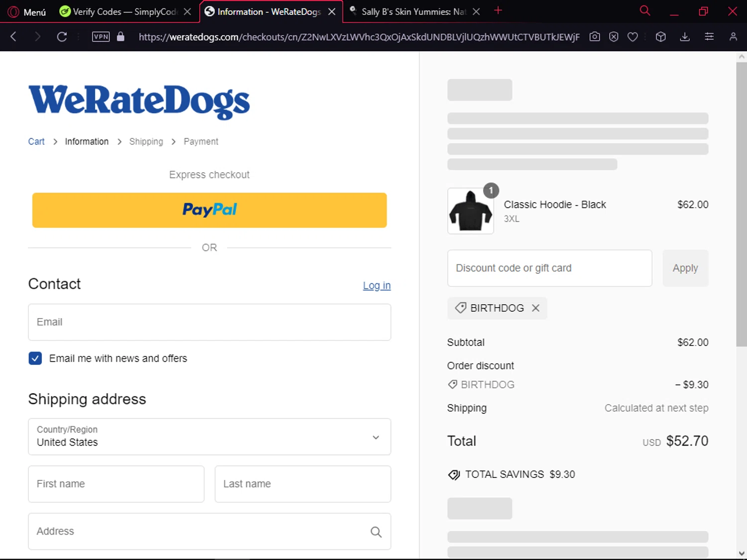Click the browser forward arrow
The image size is (747, 560).
[37, 36]
